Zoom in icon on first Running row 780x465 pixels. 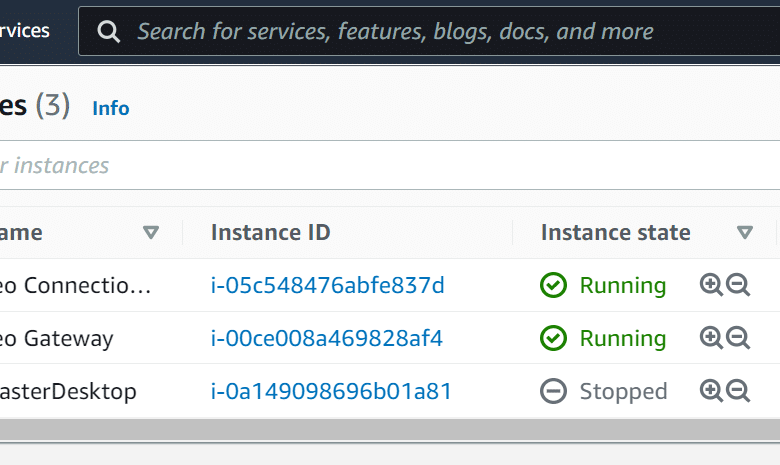pyautogui.click(x=711, y=285)
